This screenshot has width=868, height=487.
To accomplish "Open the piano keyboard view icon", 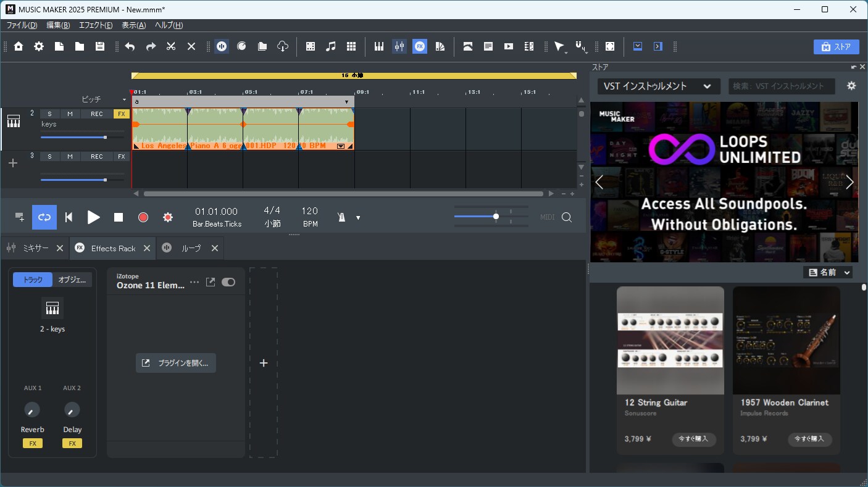I will (379, 46).
